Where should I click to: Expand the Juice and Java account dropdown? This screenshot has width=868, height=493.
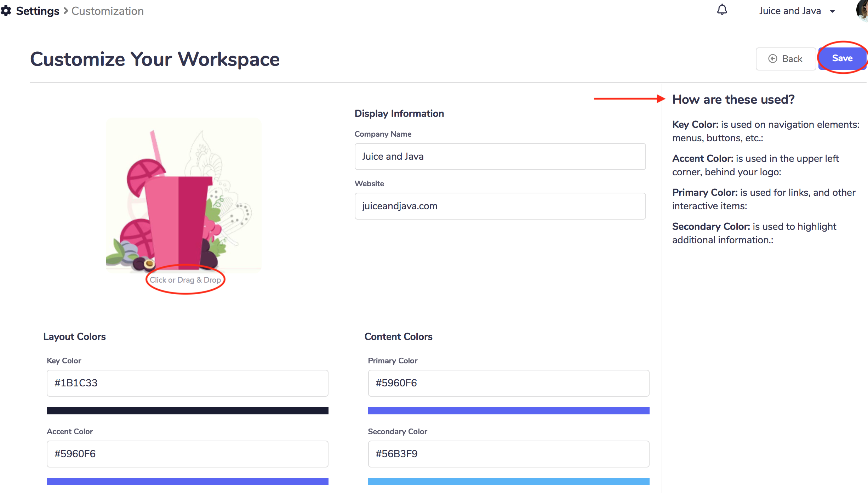coord(833,11)
